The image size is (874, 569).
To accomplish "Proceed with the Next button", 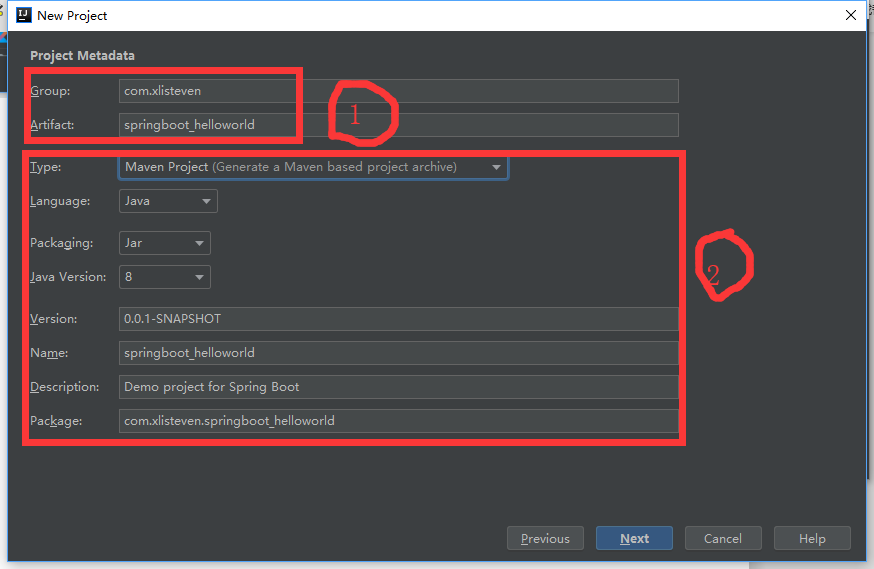I will coord(634,538).
